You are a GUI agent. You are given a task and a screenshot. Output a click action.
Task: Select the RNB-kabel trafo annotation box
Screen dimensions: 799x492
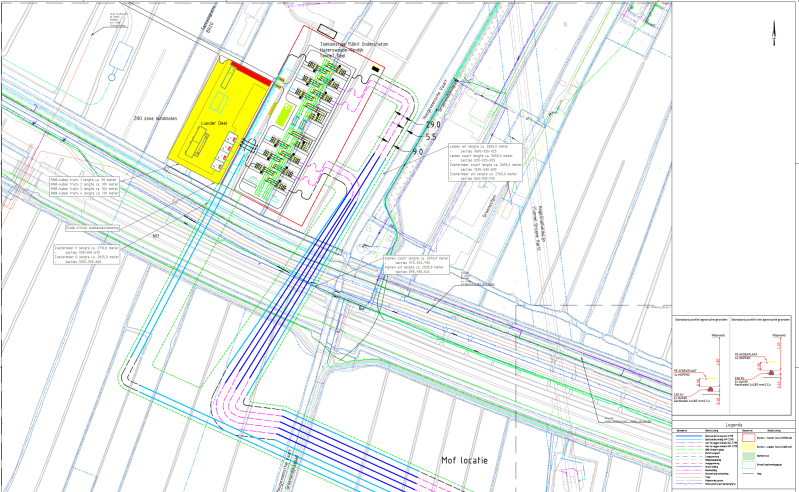pyautogui.click(x=85, y=186)
